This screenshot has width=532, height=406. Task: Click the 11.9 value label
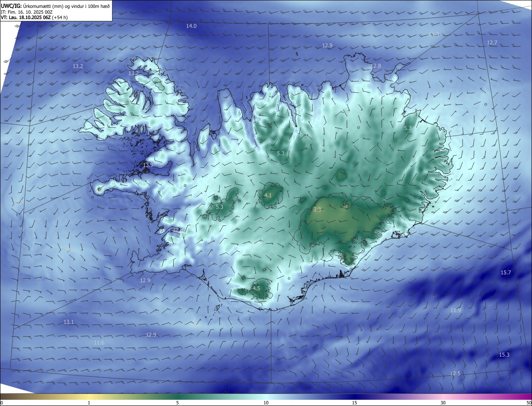[x=456, y=311]
